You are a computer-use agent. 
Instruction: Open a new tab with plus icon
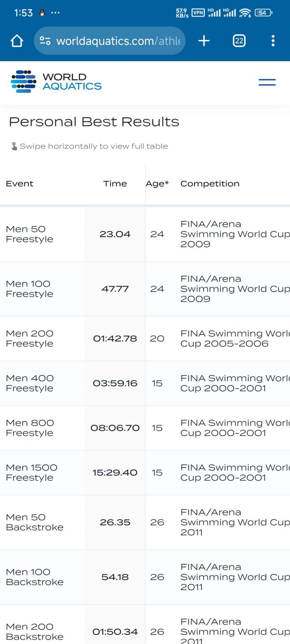(x=204, y=41)
